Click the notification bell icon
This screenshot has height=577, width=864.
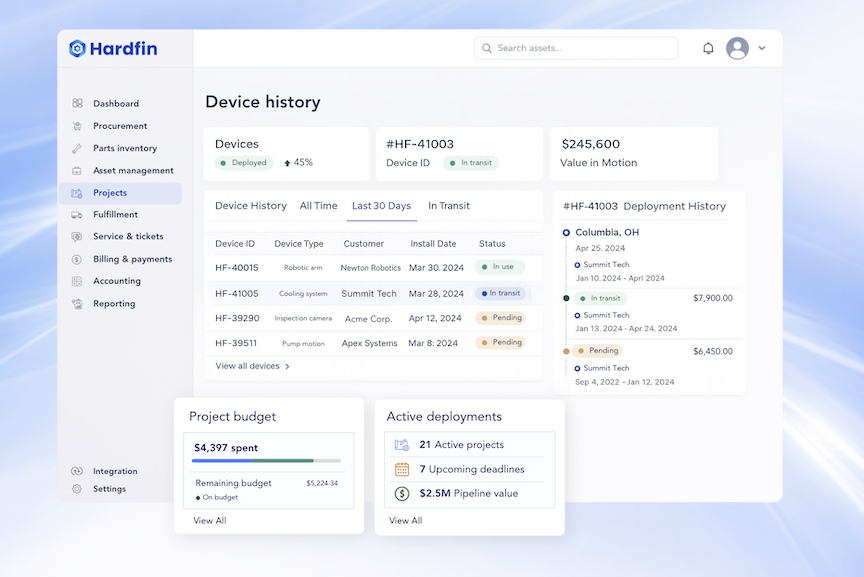[707, 47]
